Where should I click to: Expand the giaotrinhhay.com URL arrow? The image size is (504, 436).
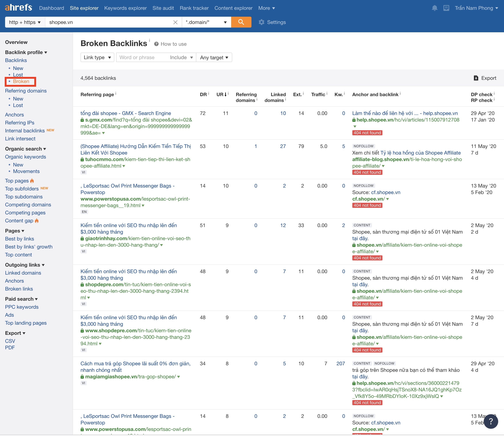(162, 245)
